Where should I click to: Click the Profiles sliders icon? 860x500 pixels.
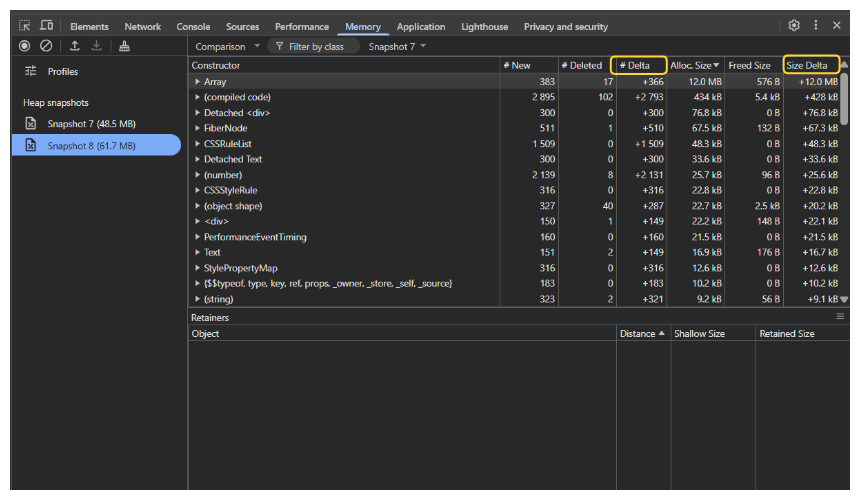[x=31, y=71]
